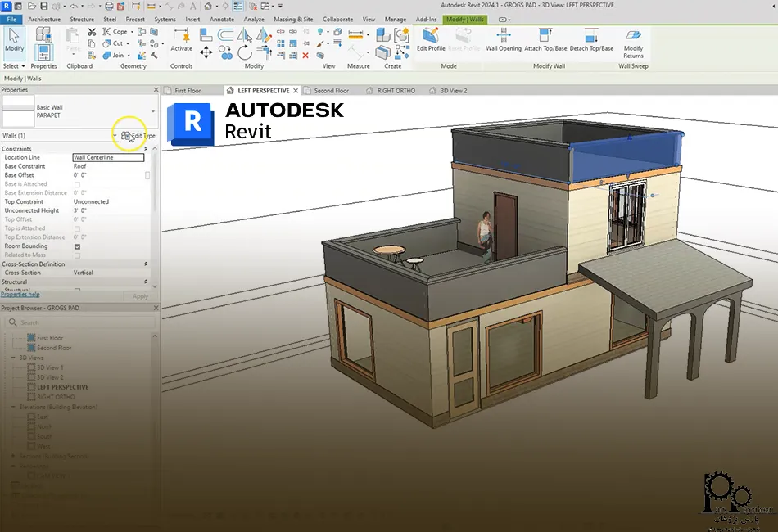Click the Edit Type button
Image resolution: width=778 pixels, height=532 pixels.
pos(138,135)
